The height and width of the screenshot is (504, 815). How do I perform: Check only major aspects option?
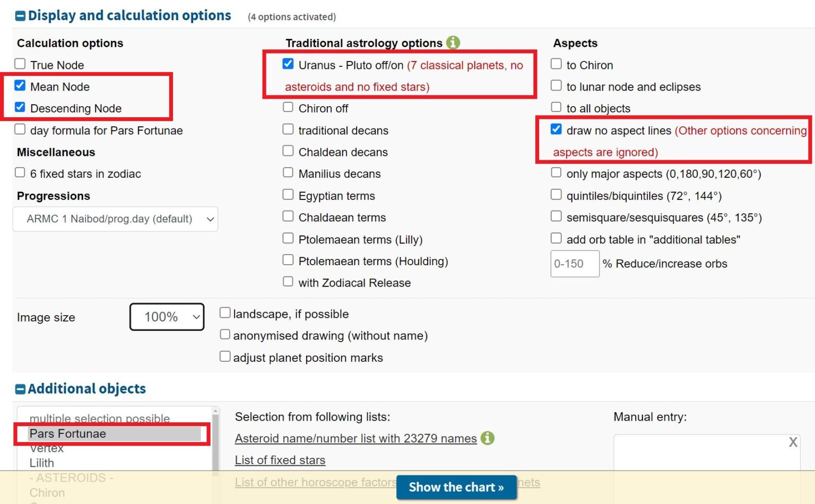tap(556, 173)
